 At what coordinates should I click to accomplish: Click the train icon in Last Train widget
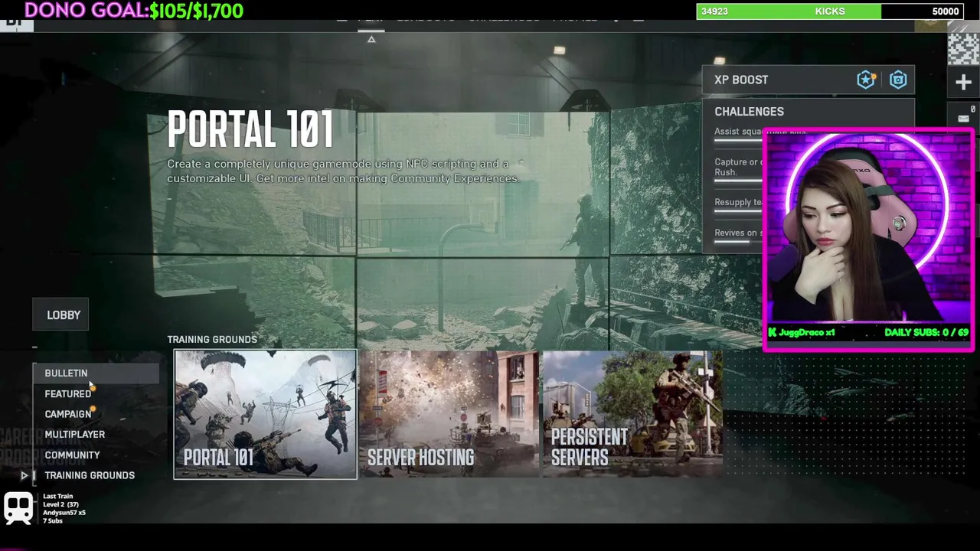[18, 507]
